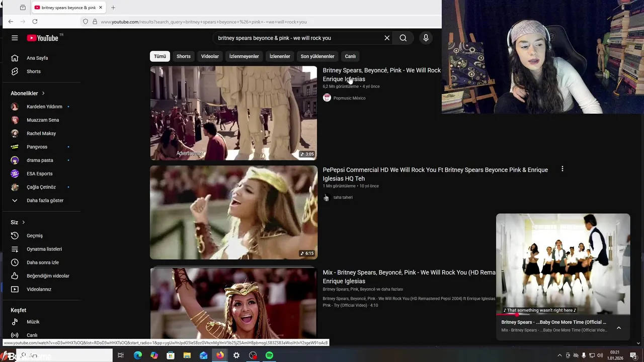
Task: Clear the search query with the X
Action: 387,38
